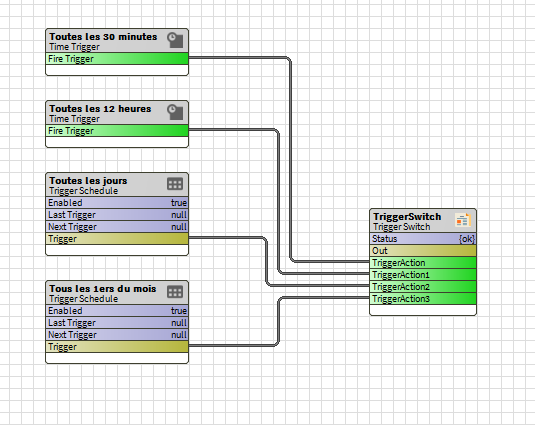
Task: Click clock icon on Toutes les 12 heures block
Action: [x=175, y=112]
